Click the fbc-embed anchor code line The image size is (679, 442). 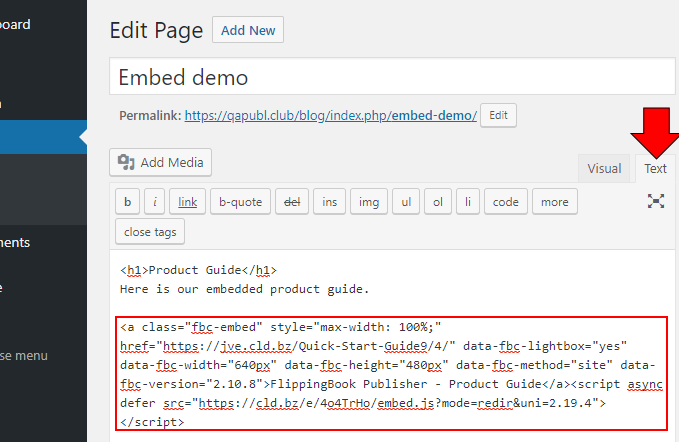pos(281,327)
